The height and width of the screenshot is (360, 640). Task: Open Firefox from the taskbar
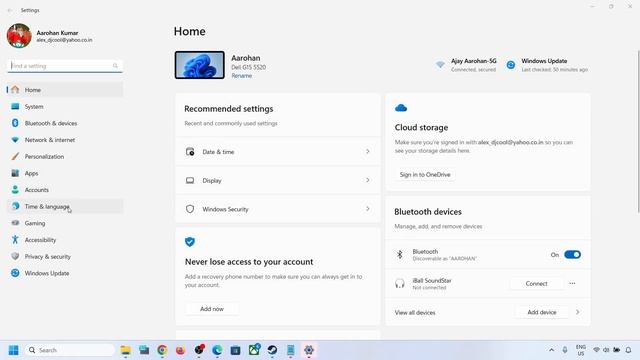click(x=180, y=350)
